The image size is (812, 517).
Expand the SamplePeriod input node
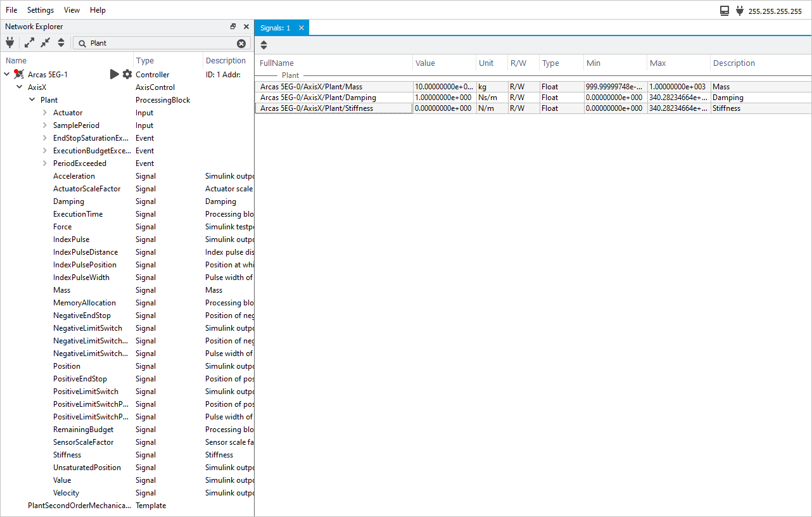pos(45,125)
